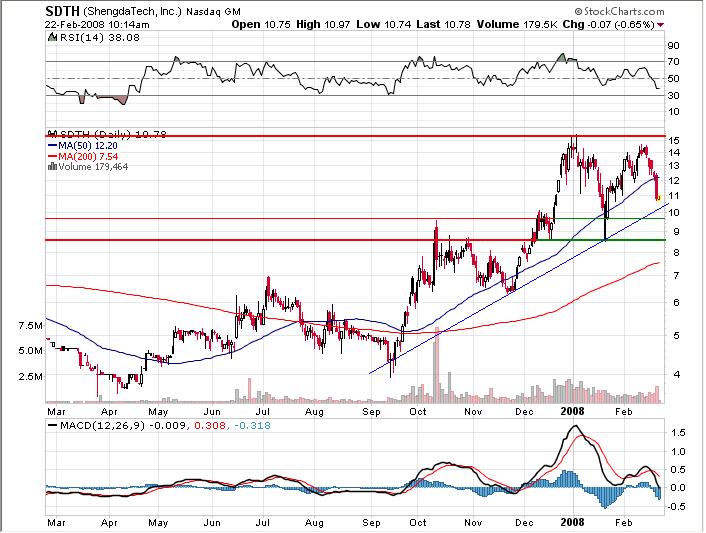Click the 12 label on price axis
The width and height of the screenshot is (706, 533).
point(673,181)
